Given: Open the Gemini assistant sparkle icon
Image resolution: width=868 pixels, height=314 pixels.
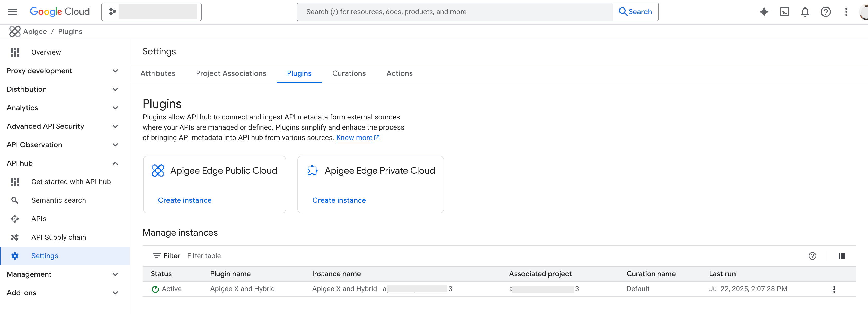Looking at the screenshot, I should pos(764,12).
